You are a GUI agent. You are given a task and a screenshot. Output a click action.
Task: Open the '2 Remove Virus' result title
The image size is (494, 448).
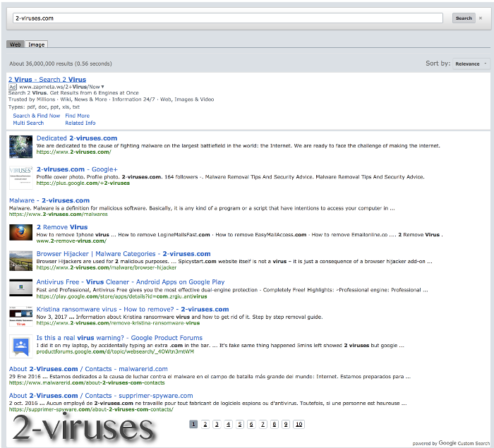pyautogui.click(x=62, y=227)
